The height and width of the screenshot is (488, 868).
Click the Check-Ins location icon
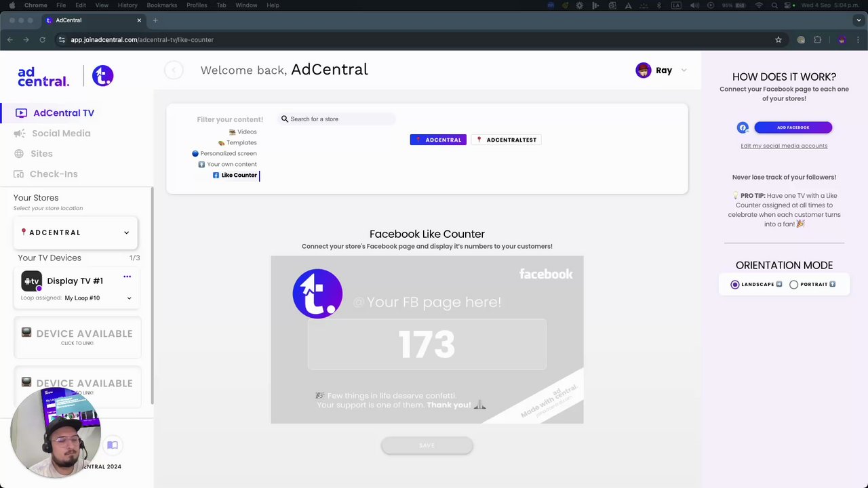pos(18,174)
